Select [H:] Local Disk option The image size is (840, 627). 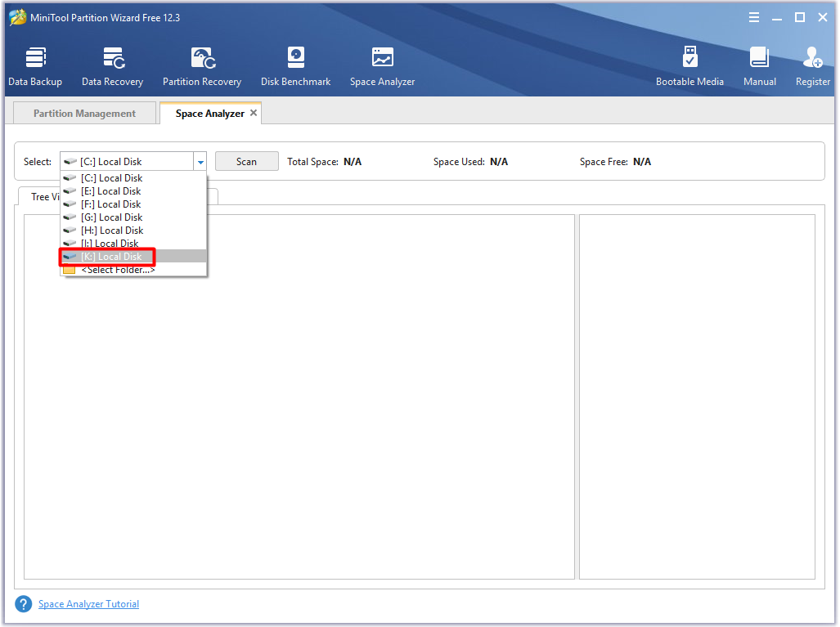133,231
